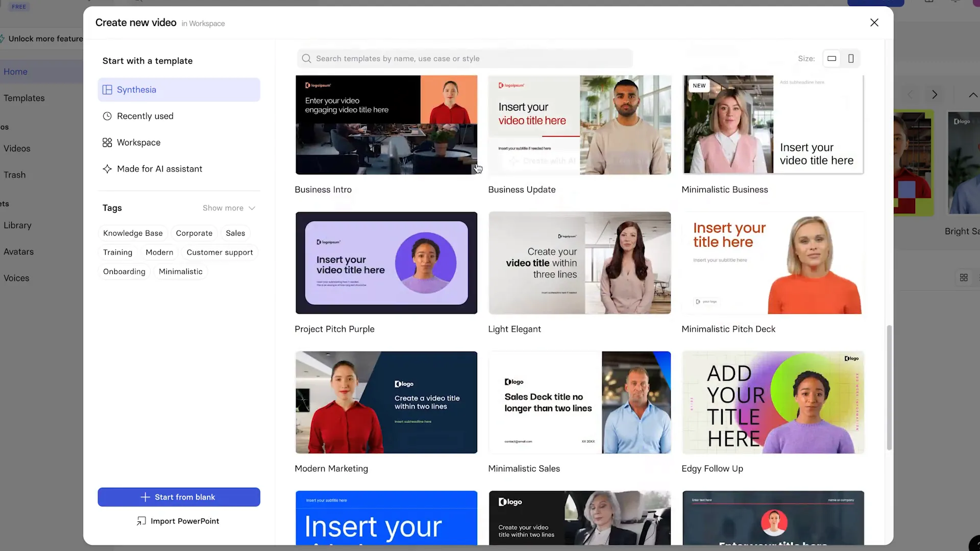The width and height of the screenshot is (980, 551).
Task: Click the Import PowerPoint arrow icon
Action: pos(141,521)
